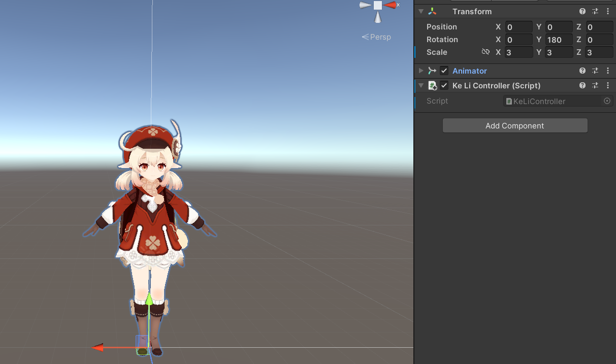
Task: Click Position X value field
Action: 518,27
